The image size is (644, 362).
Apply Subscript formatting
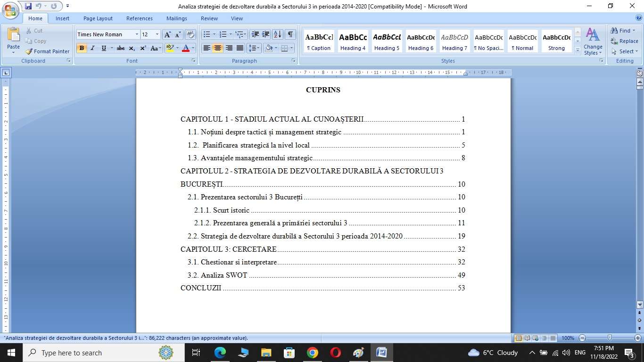pyautogui.click(x=132, y=48)
